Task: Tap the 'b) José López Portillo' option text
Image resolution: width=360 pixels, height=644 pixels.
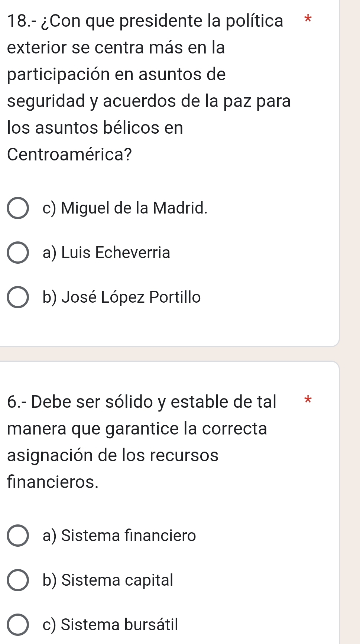Action: tap(121, 297)
